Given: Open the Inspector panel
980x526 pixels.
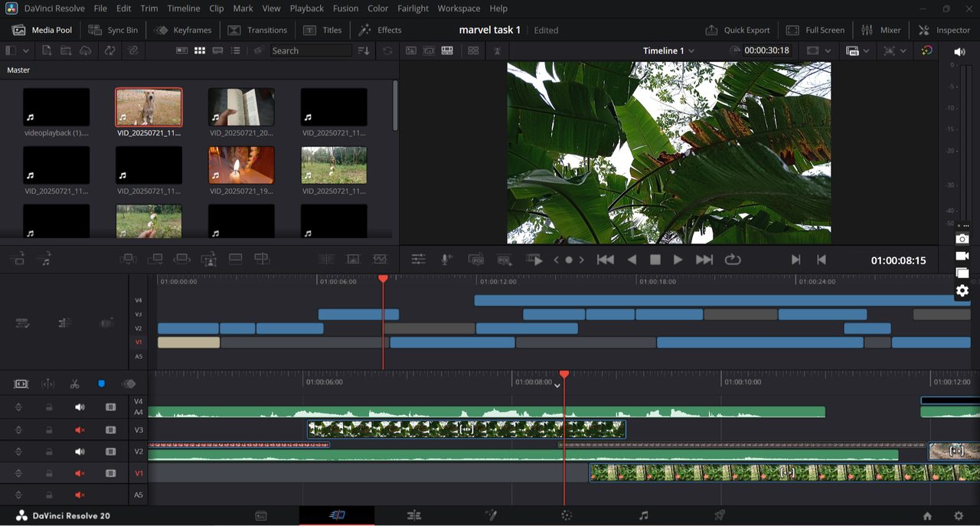Looking at the screenshot, I should click(944, 30).
